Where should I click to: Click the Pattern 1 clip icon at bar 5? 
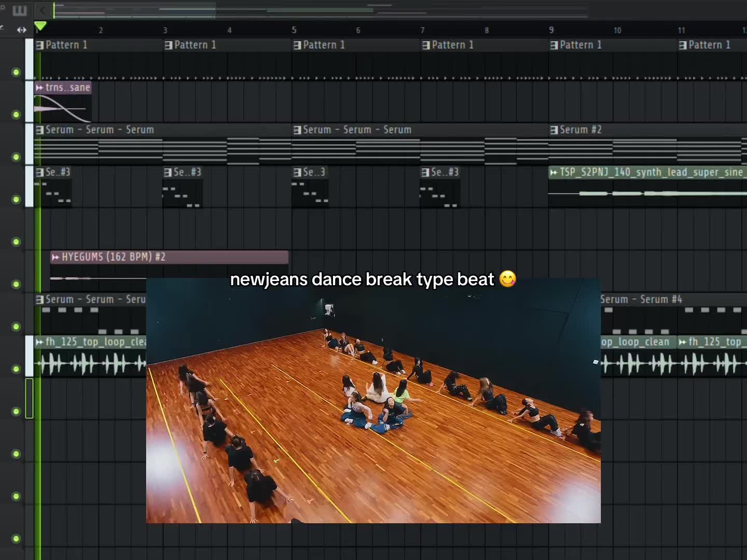[297, 45]
